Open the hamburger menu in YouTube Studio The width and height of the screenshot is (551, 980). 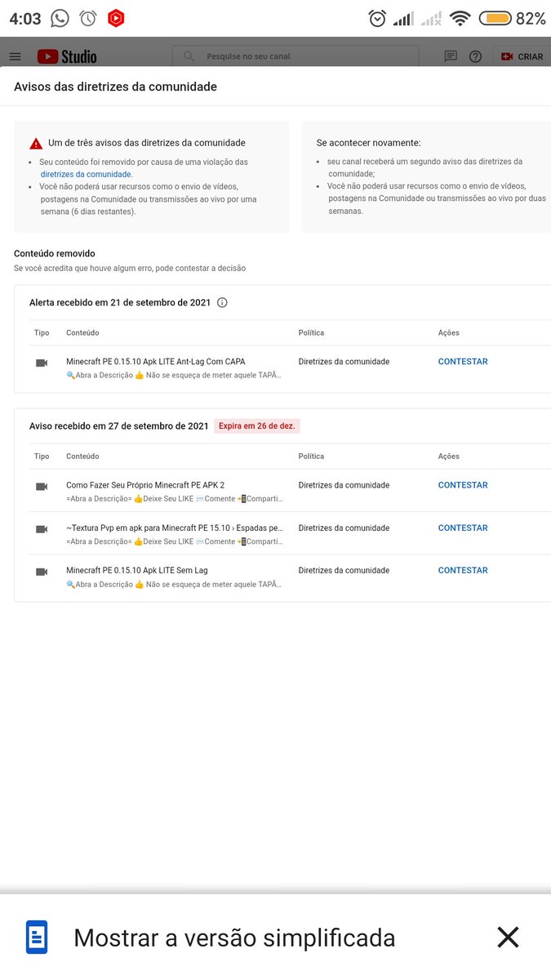(x=15, y=56)
